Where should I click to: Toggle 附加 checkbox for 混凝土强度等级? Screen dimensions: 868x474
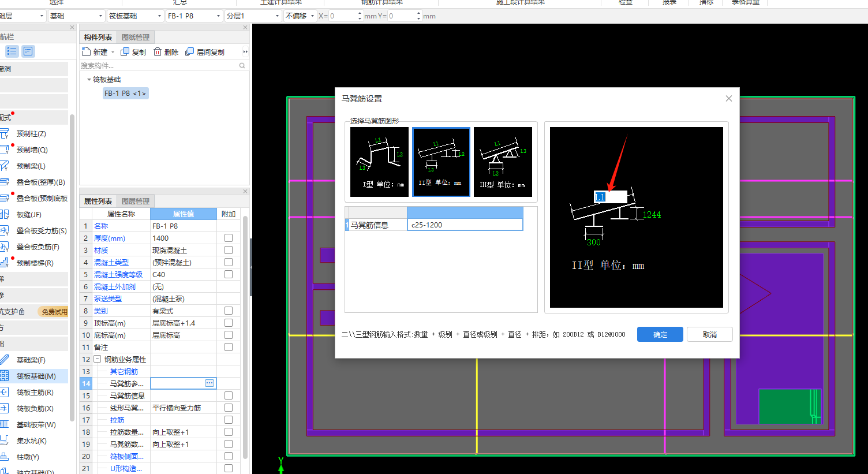click(229, 274)
